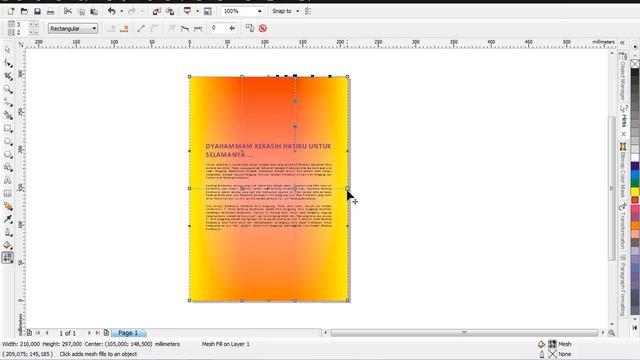The width and height of the screenshot is (640, 360).
Task: Select the Pick tool
Action: [8, 50]
